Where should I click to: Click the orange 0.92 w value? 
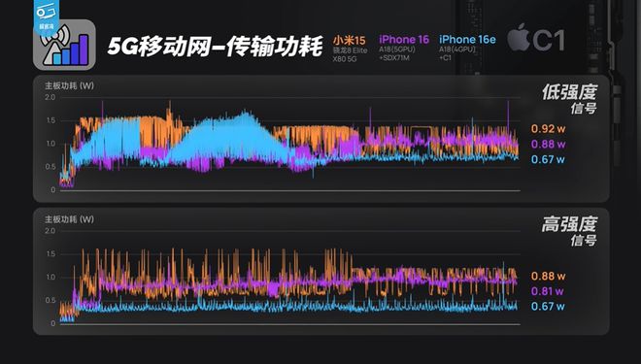pyautogui.click(x=548, y=129)
